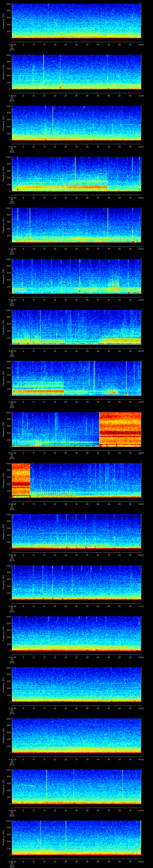Click the 5-second tick label under the 0:44:00 spectrogram
This screenshot has height=868, width=153.
(x=23, y=810)
